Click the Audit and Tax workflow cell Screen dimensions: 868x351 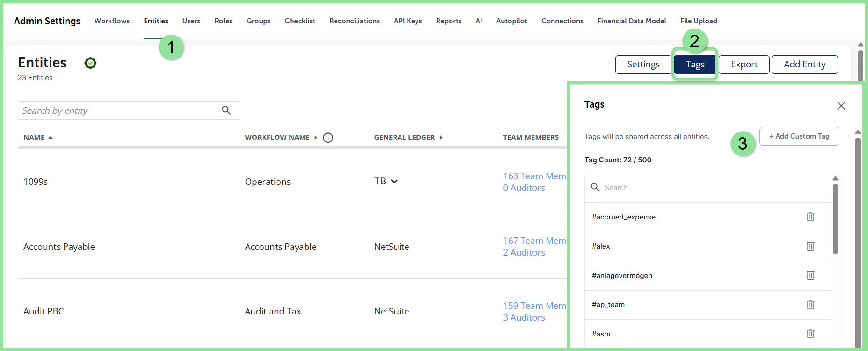(273, 311)
